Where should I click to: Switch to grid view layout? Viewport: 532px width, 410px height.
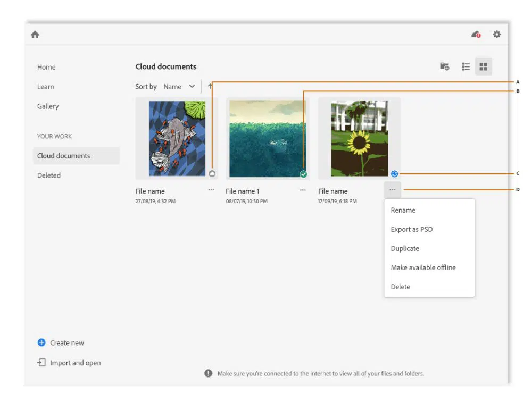483,66
